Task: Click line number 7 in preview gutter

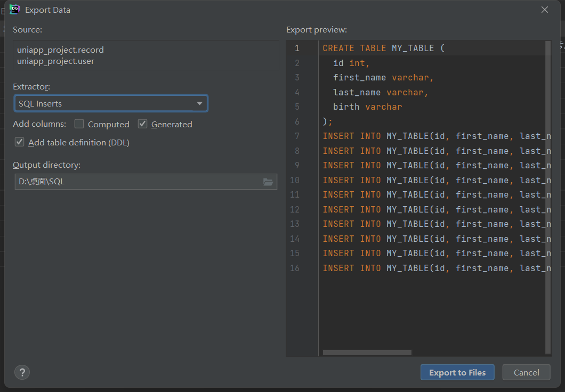Action: click(x=297, y=136)
